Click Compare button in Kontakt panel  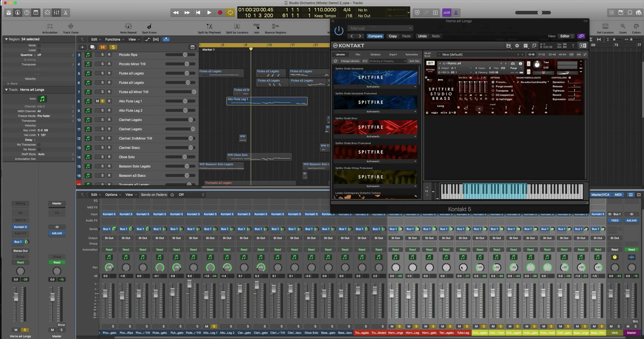pyautogui.click(x=375, y=36)
